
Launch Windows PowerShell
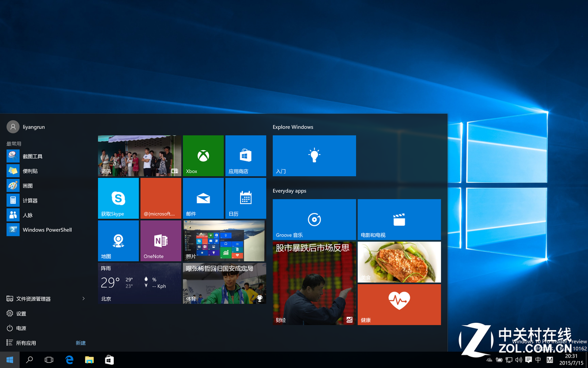pyautogui.click(x=47, y=230)
